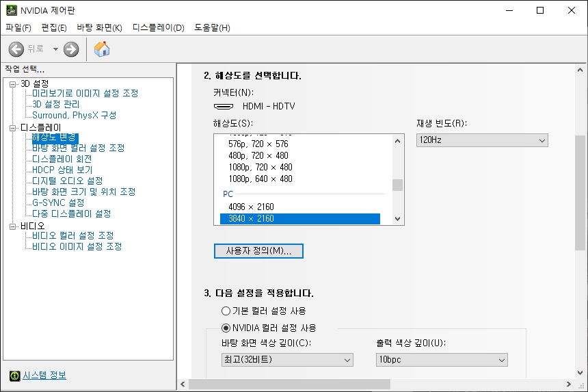Open 바탕 화면 색상 깊이 dropdown
Screen dimensions: 588x392
click(x=287, y=360)
